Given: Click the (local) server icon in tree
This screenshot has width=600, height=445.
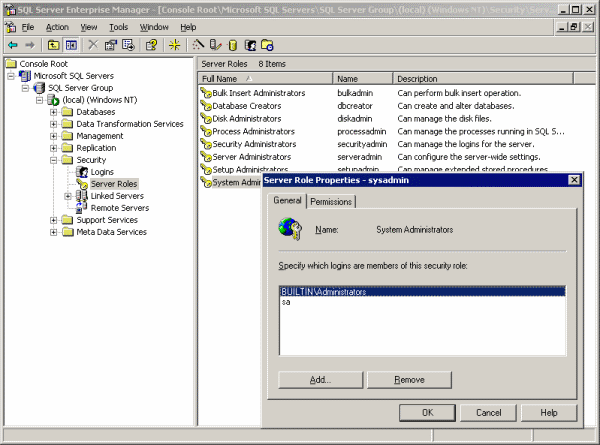Looking at the screenshot, I should click(x=53, y=100).
